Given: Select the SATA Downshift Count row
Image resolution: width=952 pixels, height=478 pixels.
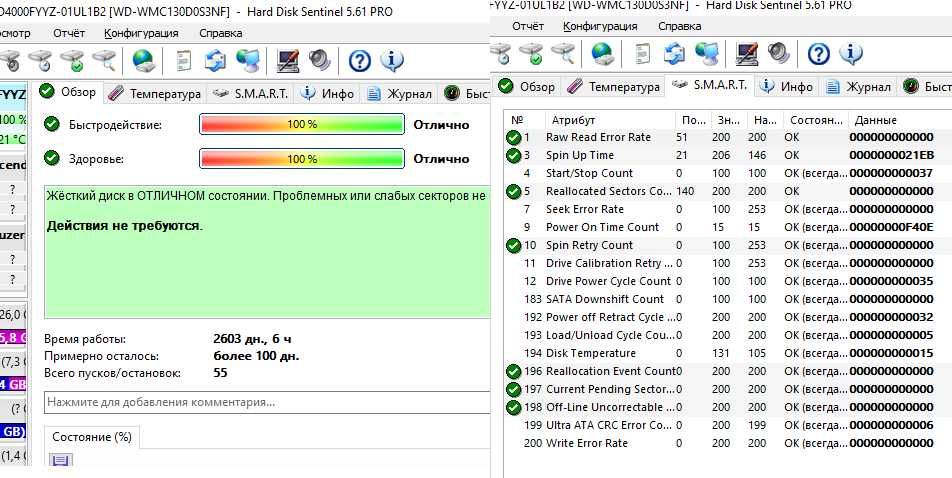Looking at the screenshot, I should point(727,299).
